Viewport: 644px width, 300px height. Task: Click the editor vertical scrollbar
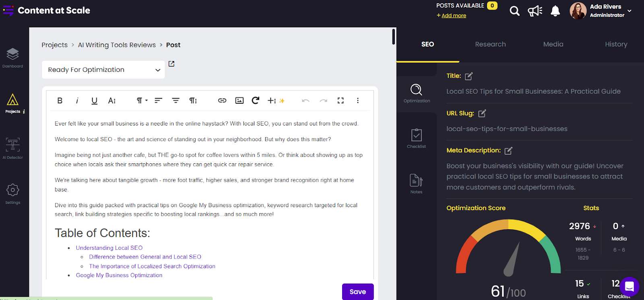tap(394, 37)
